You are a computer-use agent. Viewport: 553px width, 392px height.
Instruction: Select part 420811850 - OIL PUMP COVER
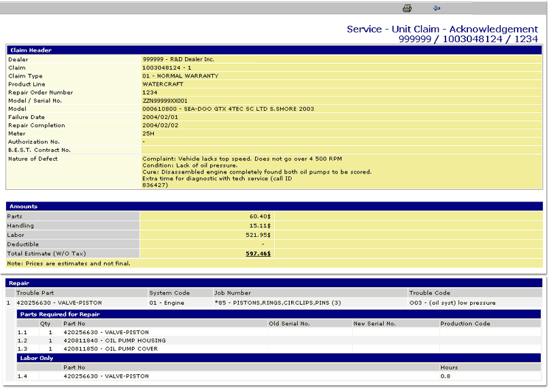(111, 348)
